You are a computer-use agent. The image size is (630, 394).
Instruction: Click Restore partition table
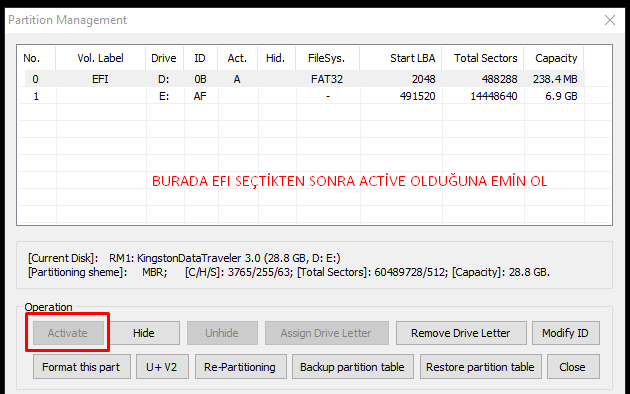(481, 367)
